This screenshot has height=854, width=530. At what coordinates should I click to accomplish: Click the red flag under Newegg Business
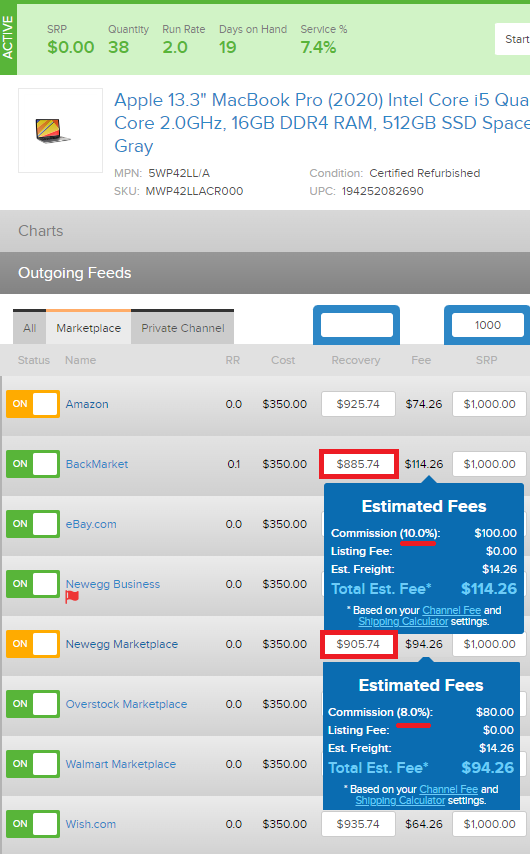[72, 597]
